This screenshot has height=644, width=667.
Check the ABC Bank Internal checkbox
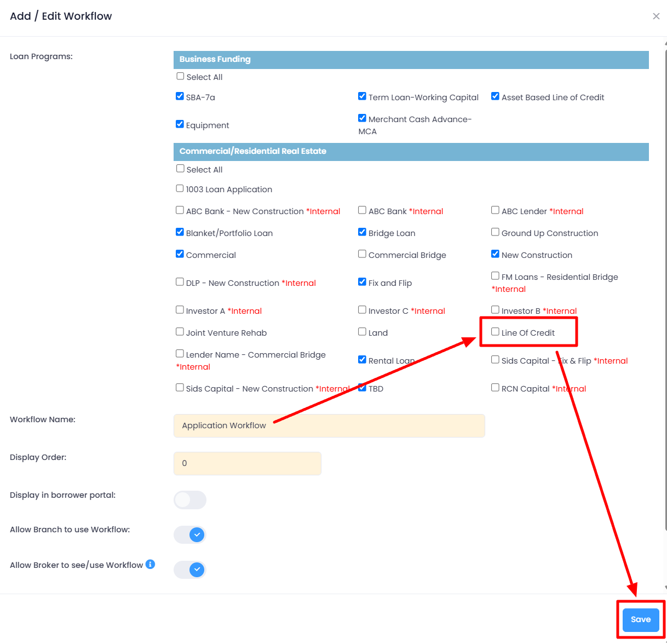click(x=362, y=210)
